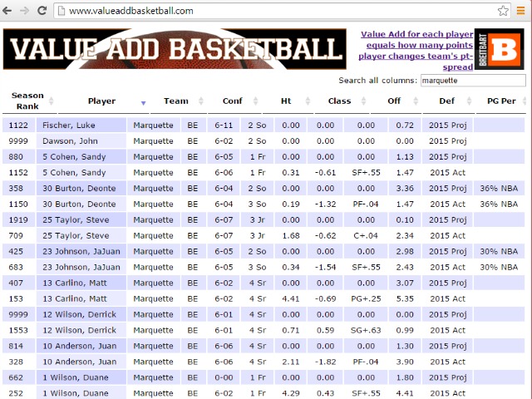
Task: Open the Chrome hamburger menu
Action: coord(521,11)
